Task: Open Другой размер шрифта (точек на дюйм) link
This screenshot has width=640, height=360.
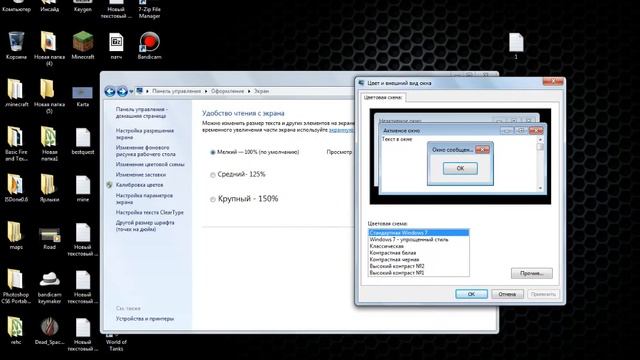Action: pyautogui.click(x=145, y=226)
